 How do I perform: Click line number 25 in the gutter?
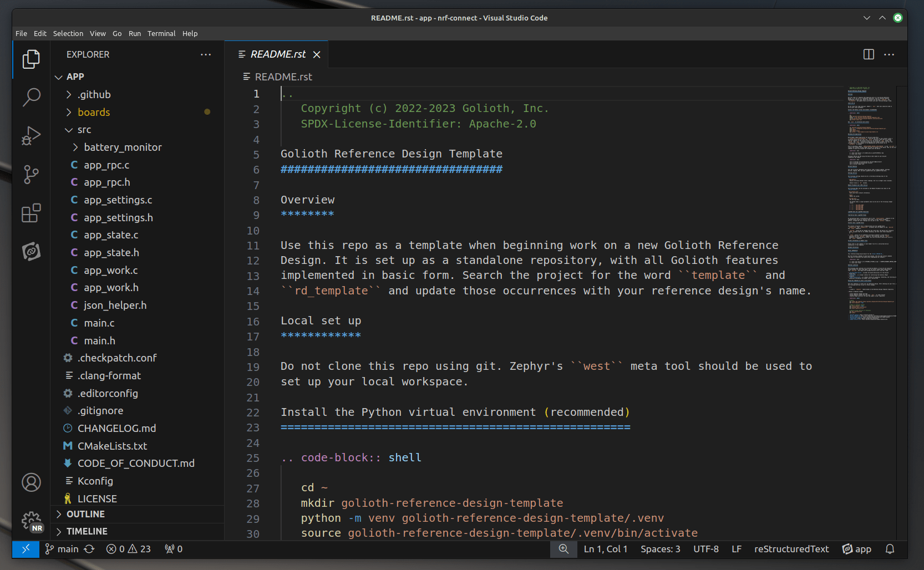(x=253, y=458)
